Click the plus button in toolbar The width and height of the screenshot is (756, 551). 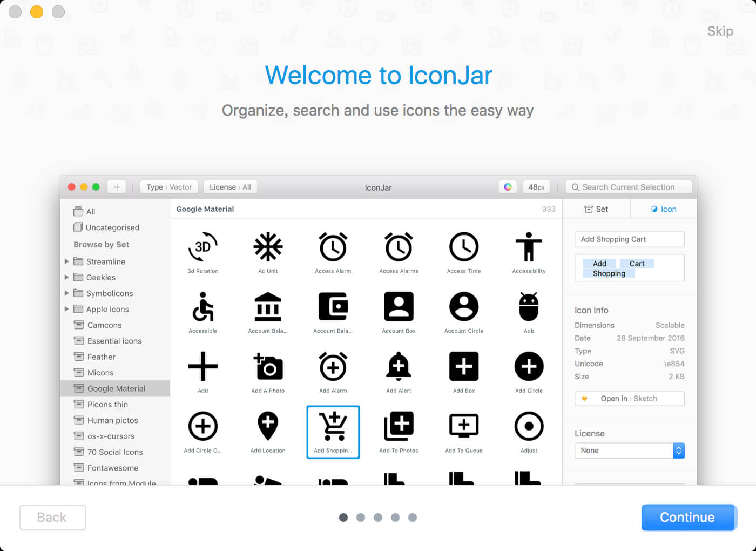(117, 187)
